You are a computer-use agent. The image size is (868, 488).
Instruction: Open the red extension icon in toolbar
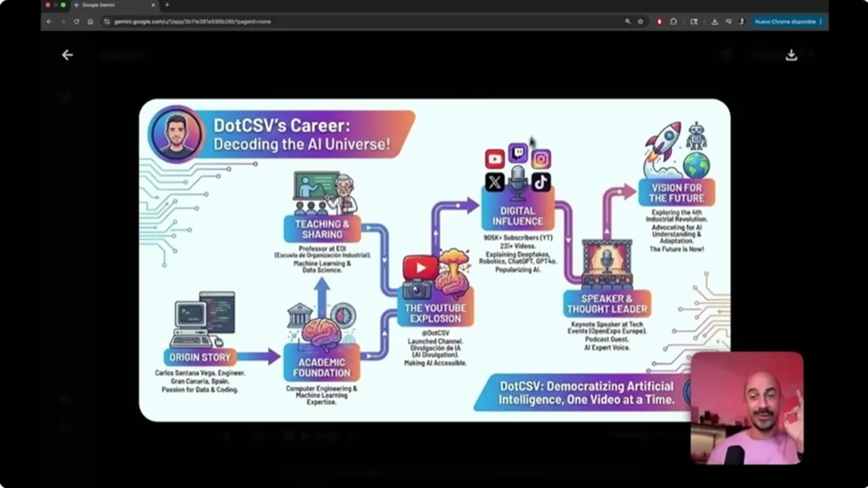pos(659,22)
